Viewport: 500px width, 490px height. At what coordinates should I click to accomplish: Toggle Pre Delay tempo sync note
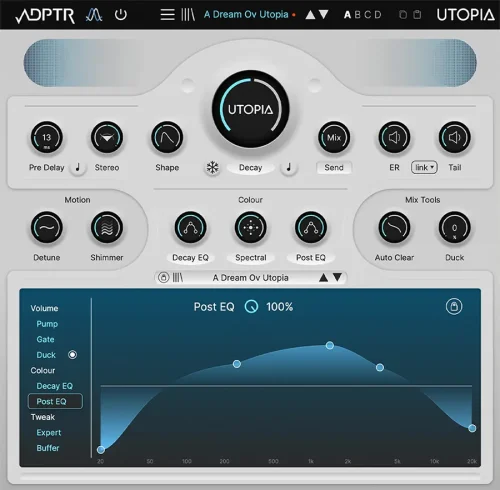[78, 167]
